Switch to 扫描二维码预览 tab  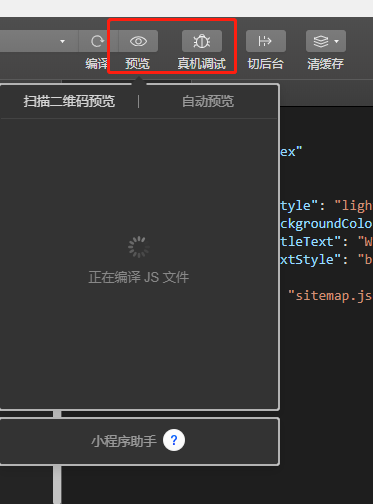[x=69, y=101]
